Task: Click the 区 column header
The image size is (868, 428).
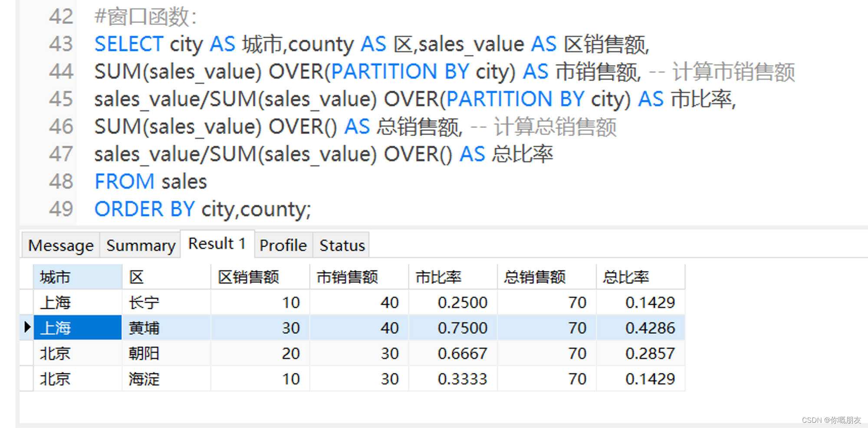Action: pos(136,276)
